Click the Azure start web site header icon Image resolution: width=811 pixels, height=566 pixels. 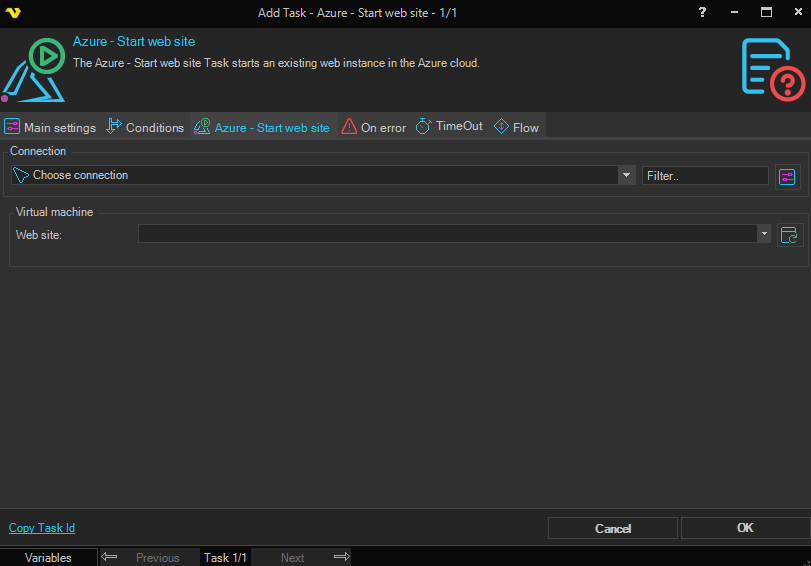tap(35, 70)
